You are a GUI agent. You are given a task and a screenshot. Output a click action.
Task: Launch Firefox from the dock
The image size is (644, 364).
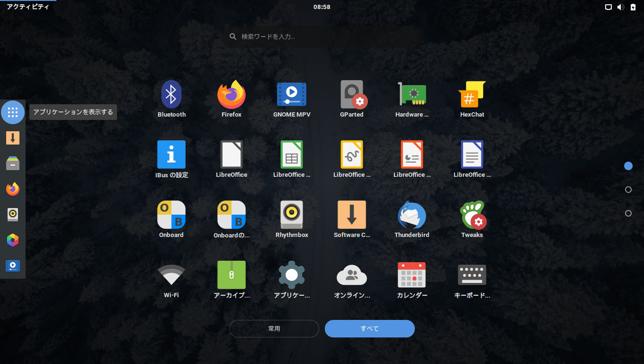pos(13,189)
